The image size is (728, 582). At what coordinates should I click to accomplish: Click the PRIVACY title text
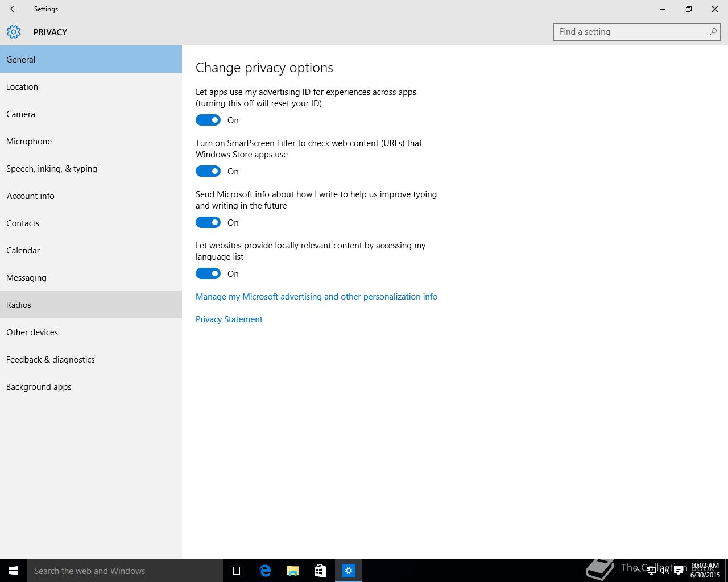[50, 32]
